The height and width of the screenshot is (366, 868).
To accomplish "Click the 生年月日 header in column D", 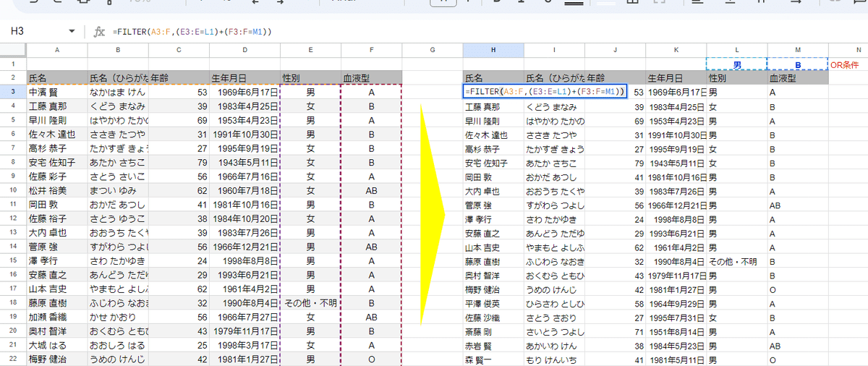I will 229,78.
